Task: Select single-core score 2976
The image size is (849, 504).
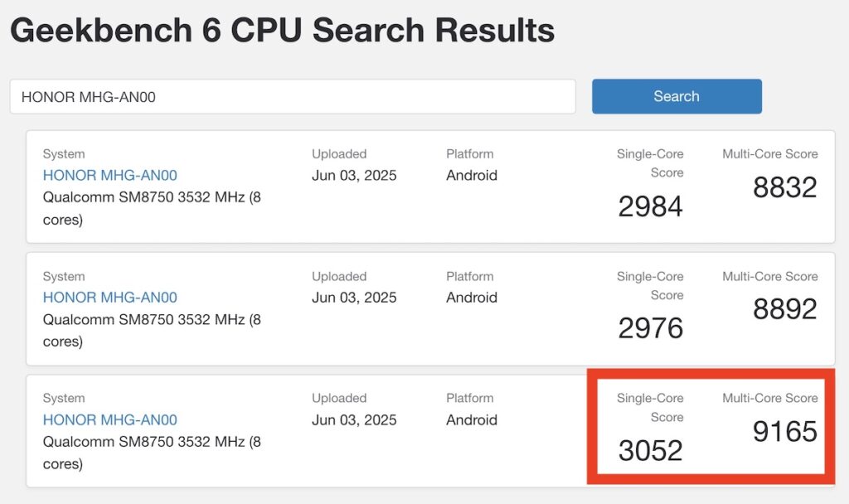Action: coord(650,328)
